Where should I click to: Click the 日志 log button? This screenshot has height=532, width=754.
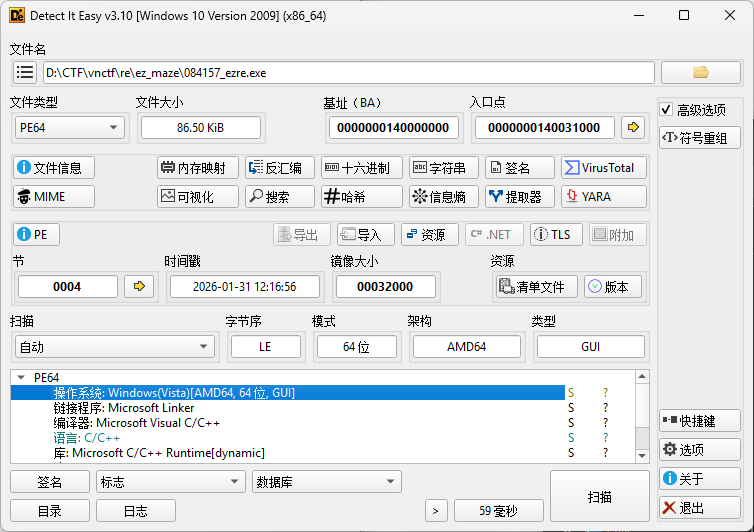[x=136, y=511]
